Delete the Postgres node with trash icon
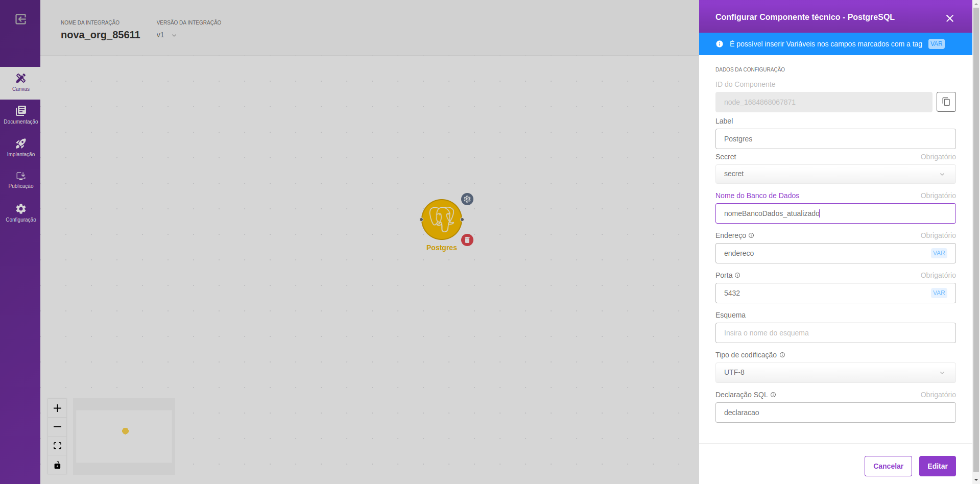 [467, 240]
